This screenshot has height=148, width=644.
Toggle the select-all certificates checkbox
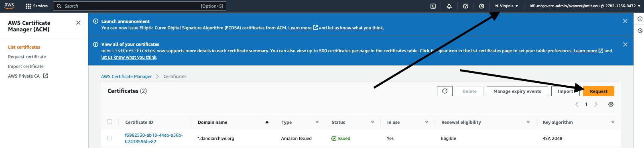[x=110, y=122]
